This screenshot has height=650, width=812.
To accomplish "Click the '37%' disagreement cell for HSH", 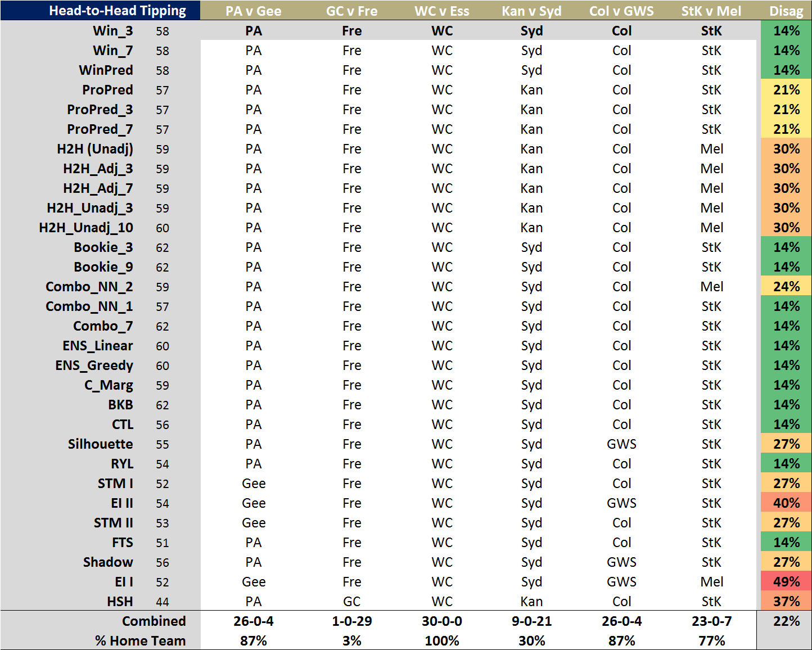I will coord(786,602).
